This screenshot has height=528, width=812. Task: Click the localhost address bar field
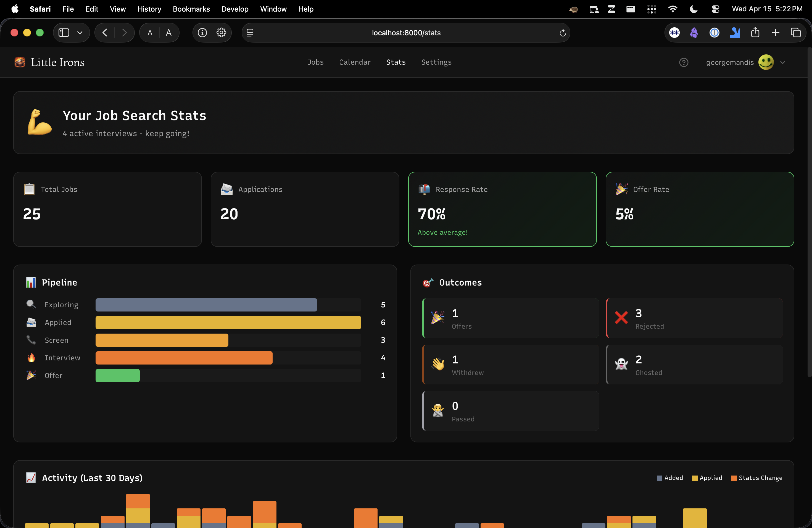[406, 33]
